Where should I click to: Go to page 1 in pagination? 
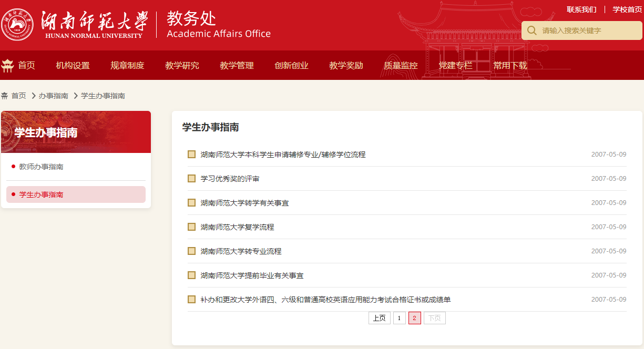point(399,318)
